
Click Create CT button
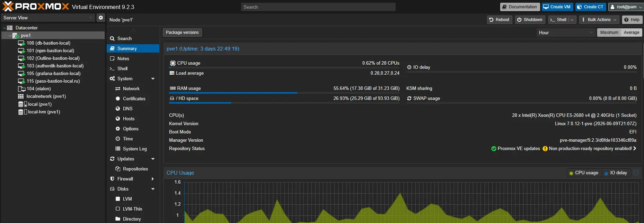pyautogui.click(x=591, y=7)
